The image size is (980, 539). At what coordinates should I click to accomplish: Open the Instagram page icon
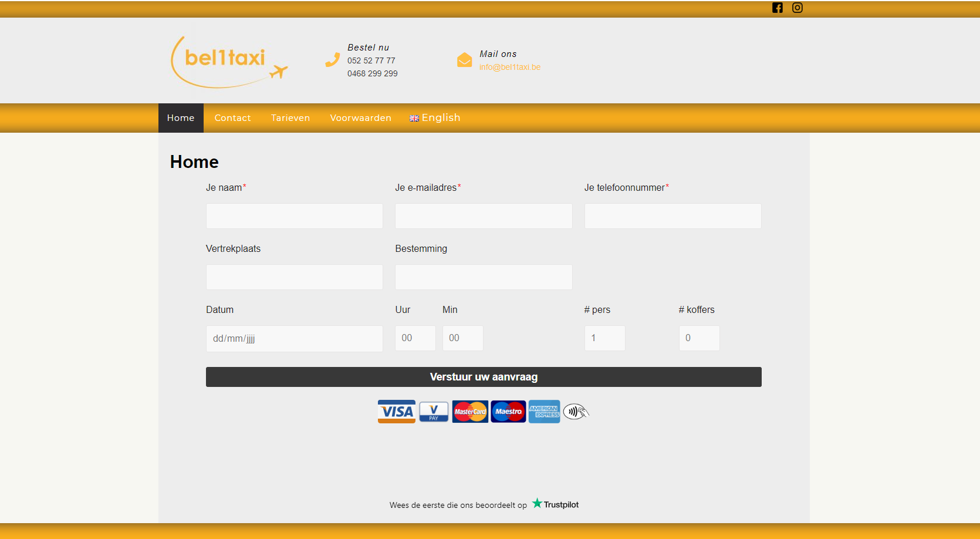pos(797,8)
